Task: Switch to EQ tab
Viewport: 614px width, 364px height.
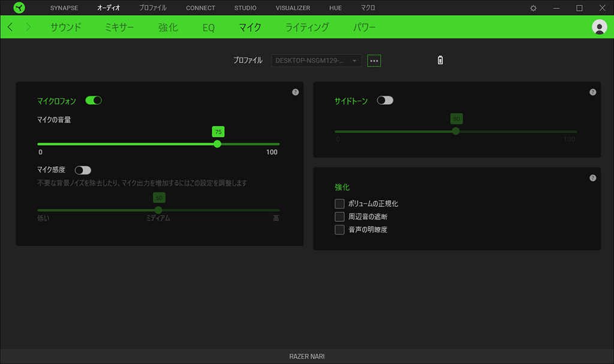Action: coord(209,28)
